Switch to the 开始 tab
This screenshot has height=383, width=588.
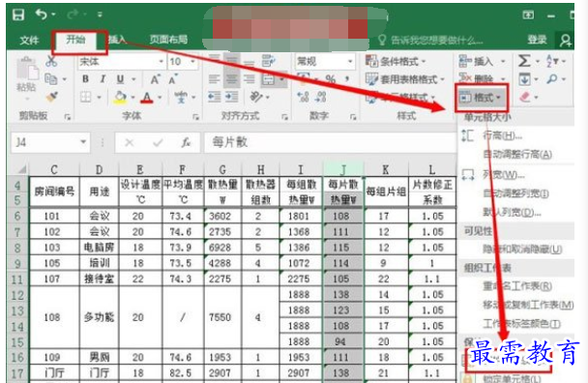click(x=75, y=40)
